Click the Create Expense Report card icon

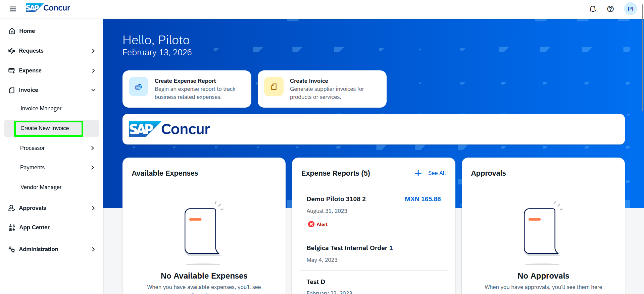(139, 87)
